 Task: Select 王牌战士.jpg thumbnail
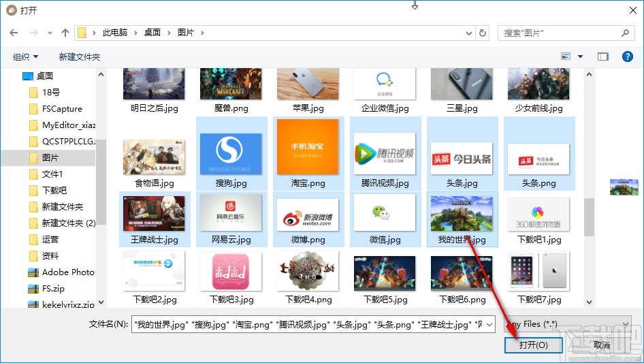click(x=154, y=213)
